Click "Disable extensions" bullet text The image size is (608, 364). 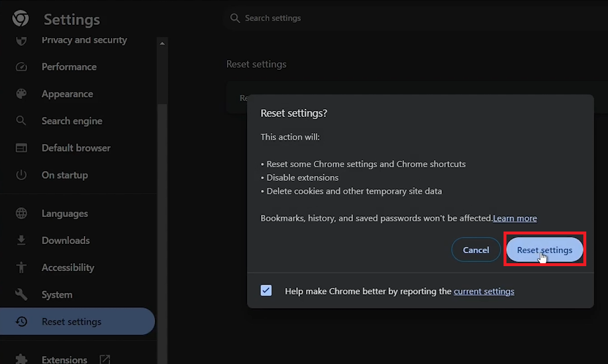[302, 178]
